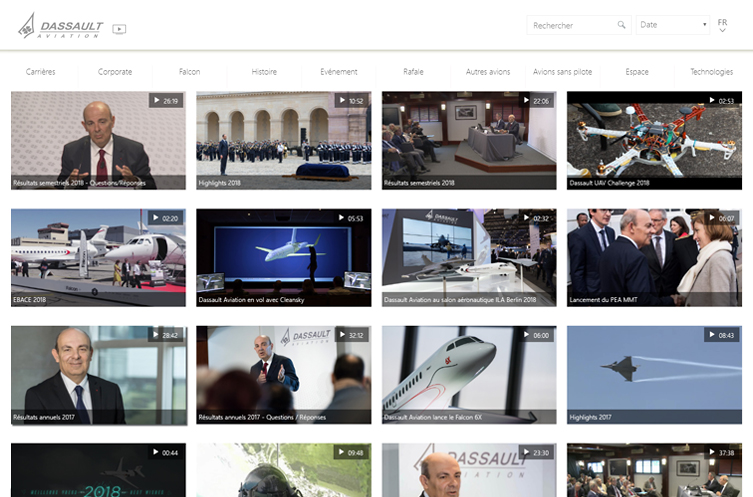Play the 02:32 ILA Berlin badge
The image size is (753, 497).
point(536,218)
